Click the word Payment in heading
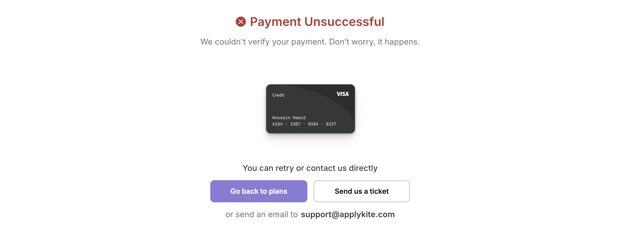Screen dimensions: 644x230 click(x=276, y=22)
